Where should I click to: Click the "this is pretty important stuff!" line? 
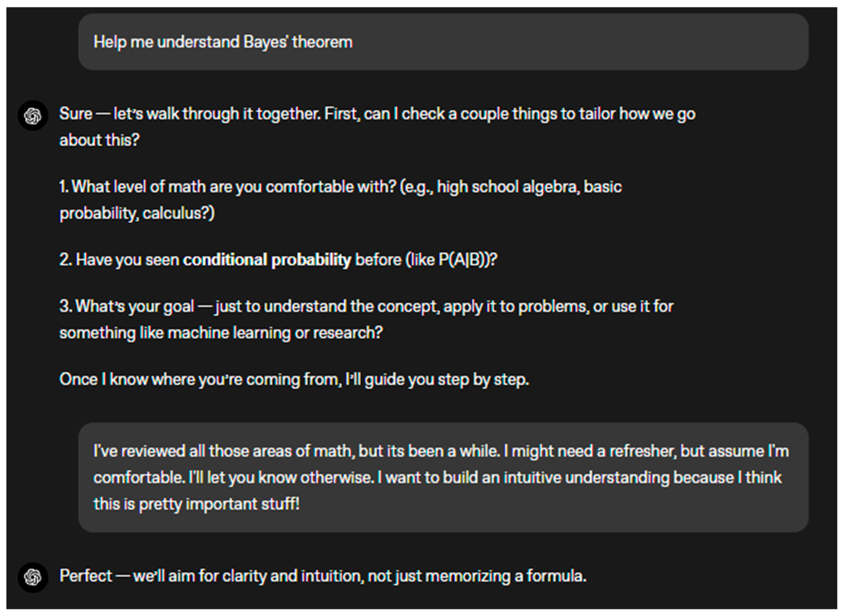coord(197,504)
